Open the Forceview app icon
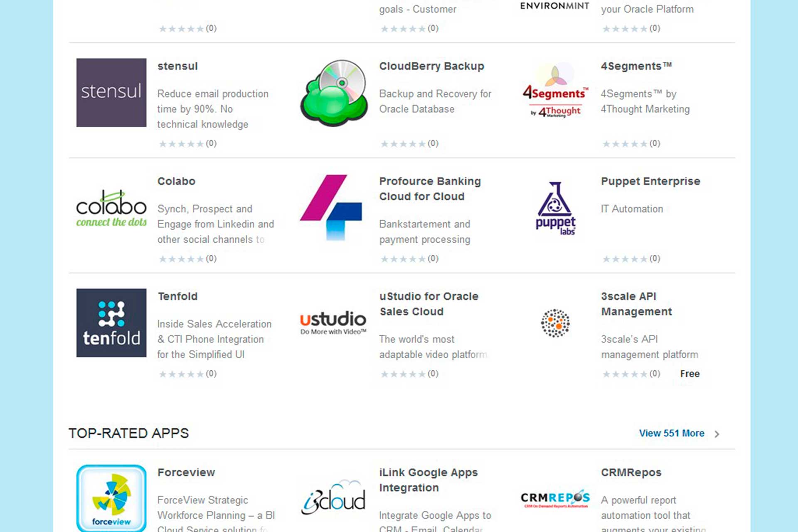 (x=111, y=498)
